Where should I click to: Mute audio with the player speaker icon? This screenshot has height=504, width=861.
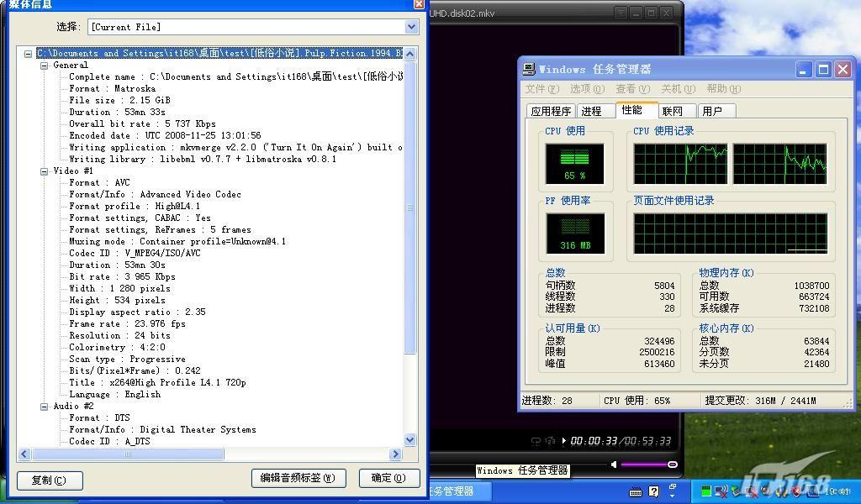[614, 465]
